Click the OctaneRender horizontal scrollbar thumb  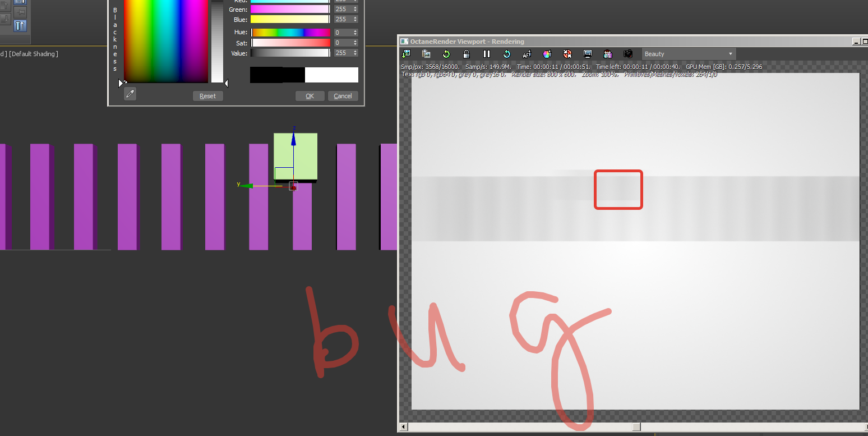(x=636, y=428)
